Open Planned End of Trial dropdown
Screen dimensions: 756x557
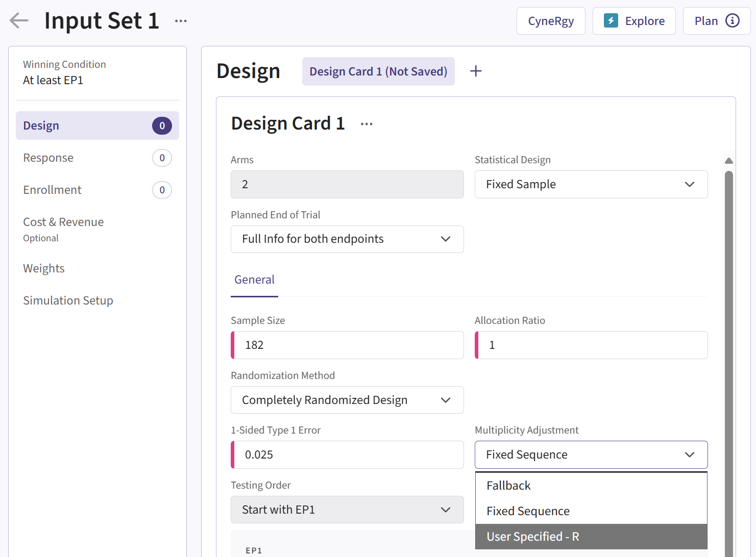[x=347, y=239]
